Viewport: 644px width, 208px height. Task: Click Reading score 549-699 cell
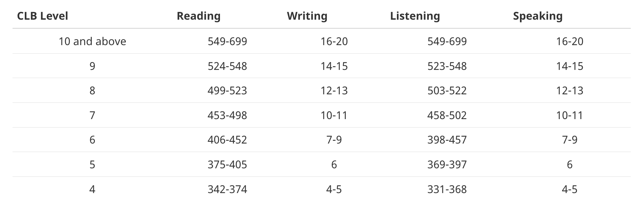pyautogui.click(x=227, y=41)
